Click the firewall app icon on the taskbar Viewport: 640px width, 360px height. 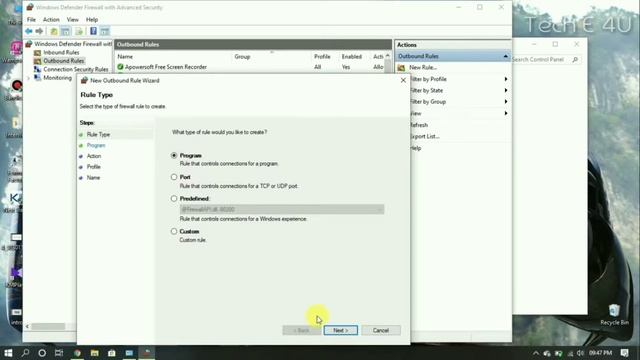(147, 353)
